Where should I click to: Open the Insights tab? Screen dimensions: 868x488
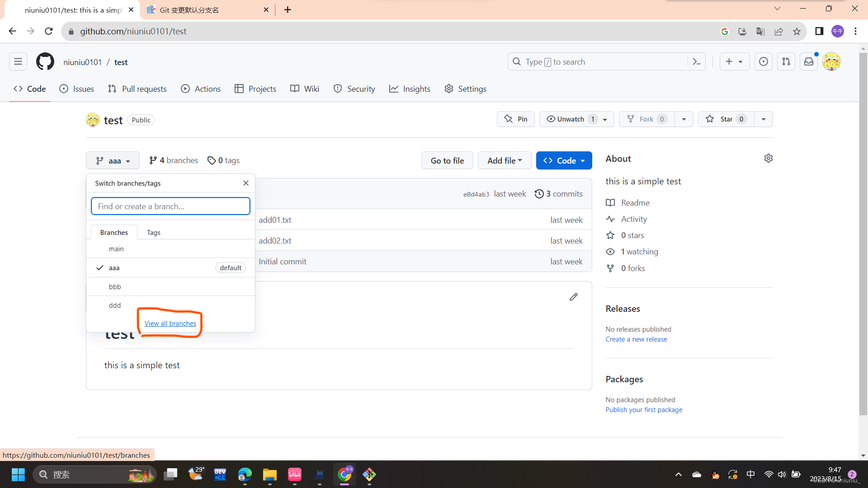[410, 89]
